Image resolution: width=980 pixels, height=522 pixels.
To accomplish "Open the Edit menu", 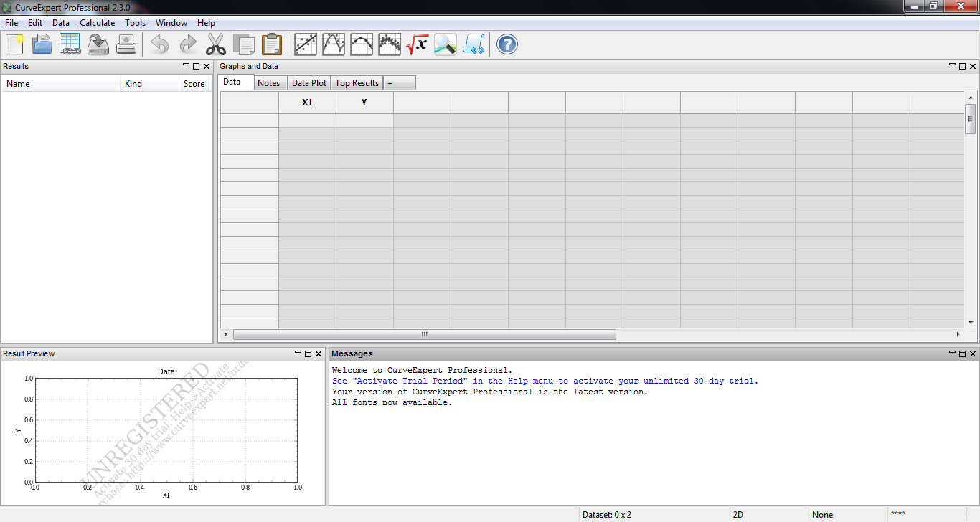I will pos(35,23).
